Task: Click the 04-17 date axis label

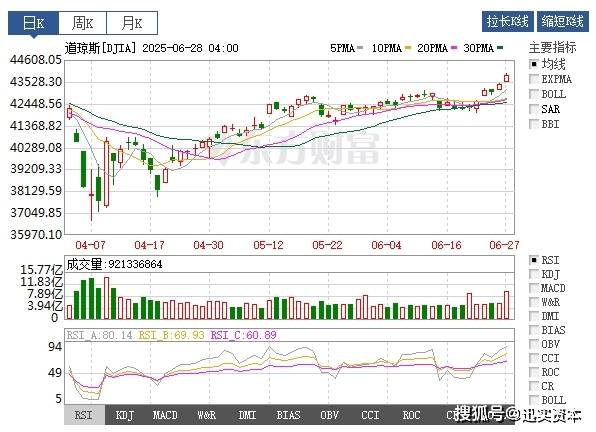Action: (149, 245)
